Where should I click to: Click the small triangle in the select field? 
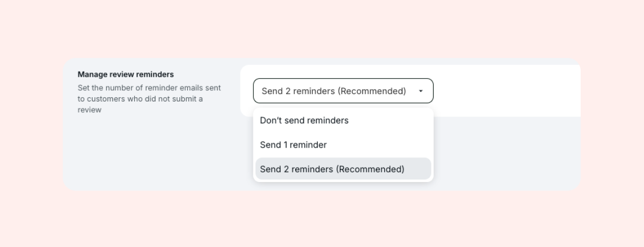coord(421,91)
